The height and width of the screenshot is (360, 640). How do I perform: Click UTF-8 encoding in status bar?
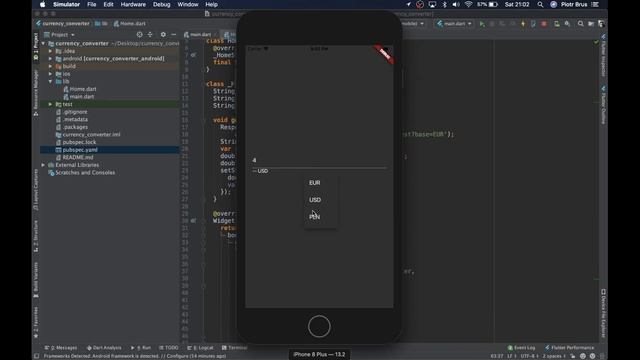(x=529, y=356)
